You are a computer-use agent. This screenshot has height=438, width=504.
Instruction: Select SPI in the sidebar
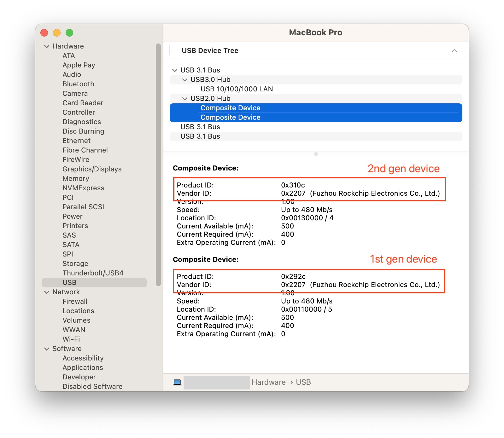(67, 254)
